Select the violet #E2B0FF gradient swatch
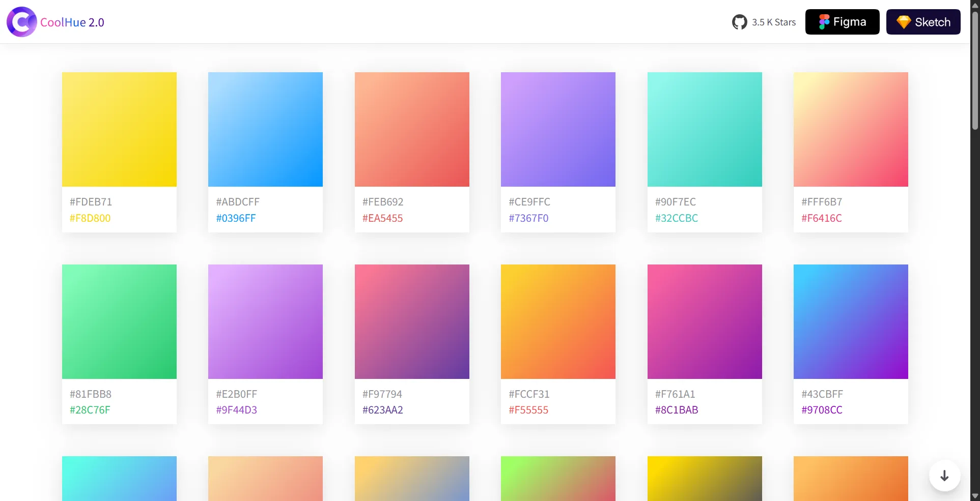The image size is (980, 501). [265, 321]
